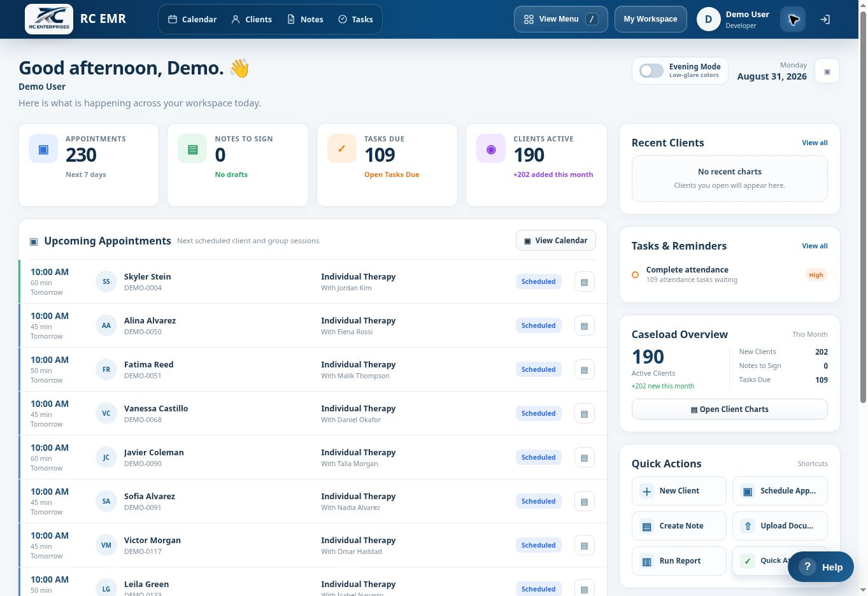Open the note icon for Javier Coleman

pyautogui.click(x=584, y=457)
